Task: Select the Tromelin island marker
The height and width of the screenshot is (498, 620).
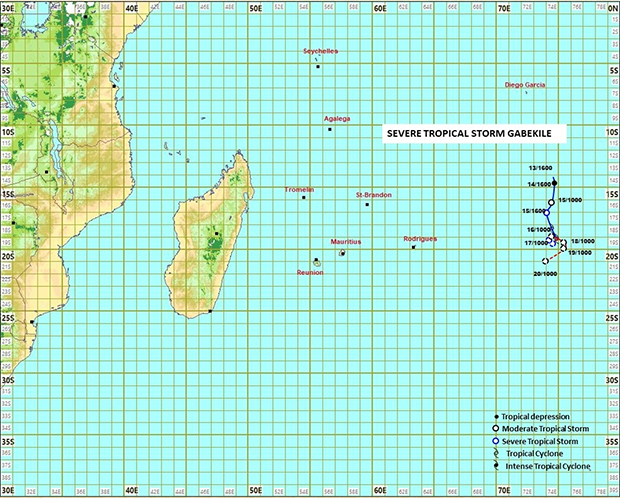Action: (x=303, y=197)
